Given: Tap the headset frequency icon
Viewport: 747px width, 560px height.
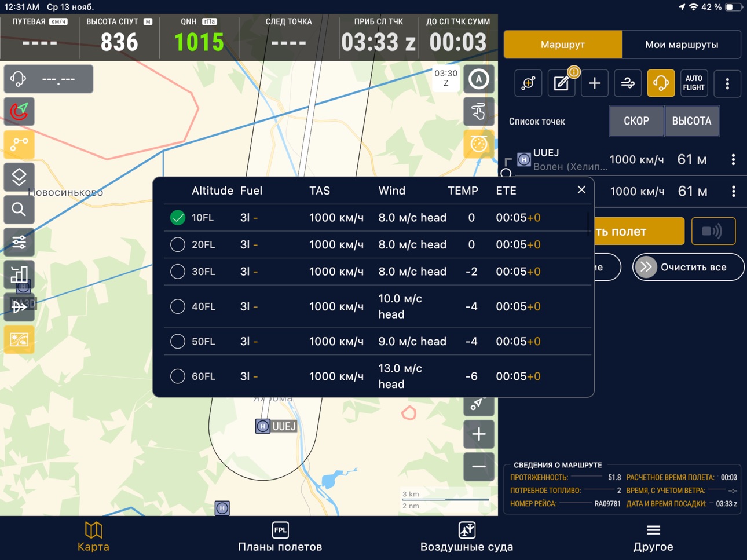Looking at the screenshot, I should (19, 79).
